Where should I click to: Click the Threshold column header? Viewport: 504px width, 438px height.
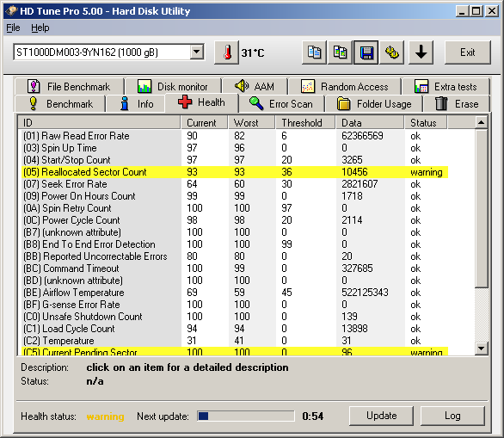pos(305,122)
